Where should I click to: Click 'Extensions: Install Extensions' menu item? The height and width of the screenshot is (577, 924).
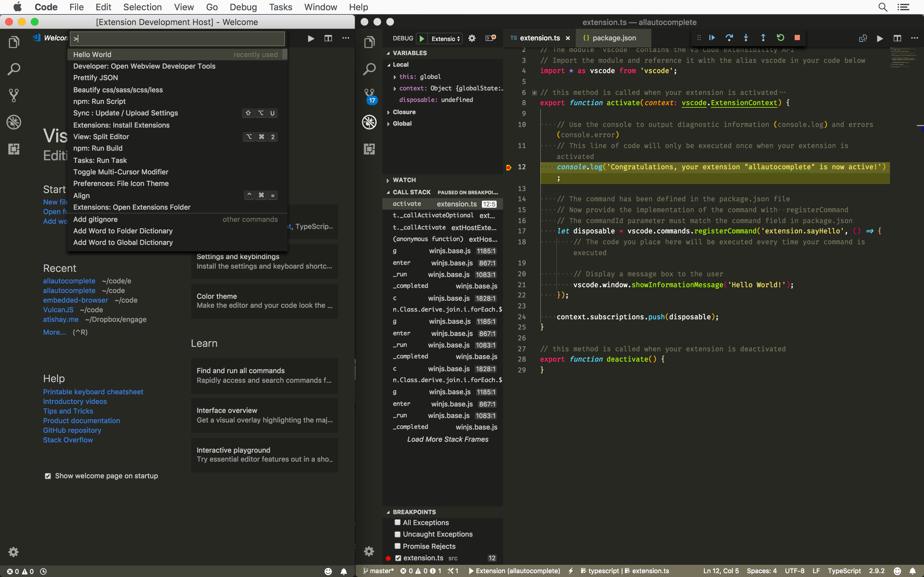click(121, 124)
